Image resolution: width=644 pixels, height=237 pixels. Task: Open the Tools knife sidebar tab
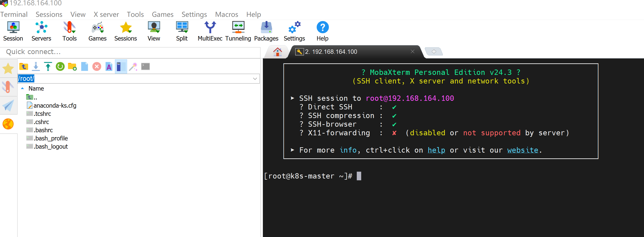[x=8, y=87]
